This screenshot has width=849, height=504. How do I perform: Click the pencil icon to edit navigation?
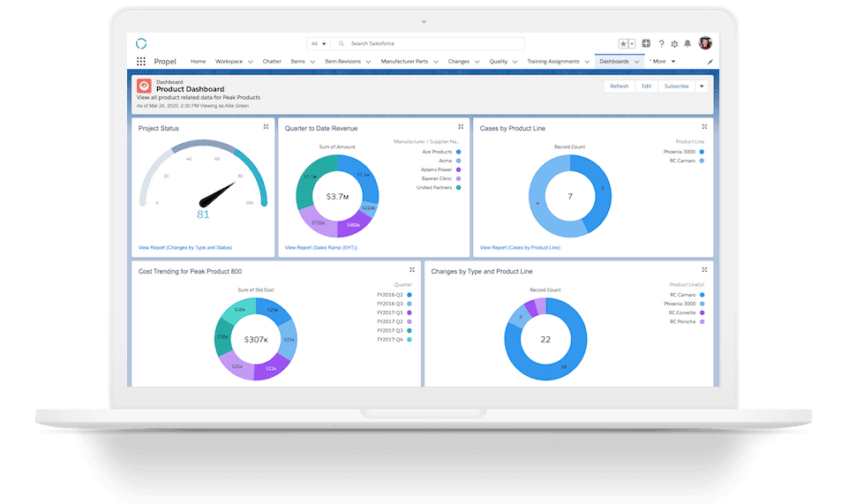coord(710,62)
